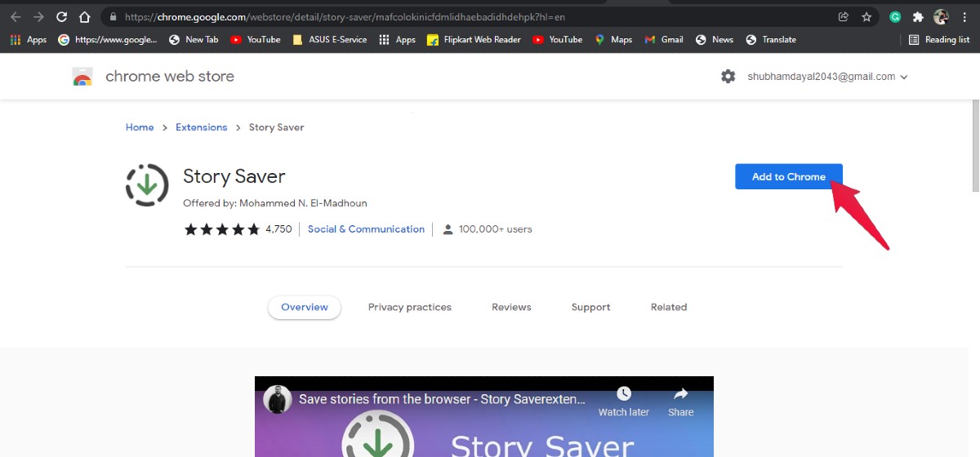Screen dimensions: 980x457
Task: Click the Watch later clock icon on video
Action: click(623, 393)
